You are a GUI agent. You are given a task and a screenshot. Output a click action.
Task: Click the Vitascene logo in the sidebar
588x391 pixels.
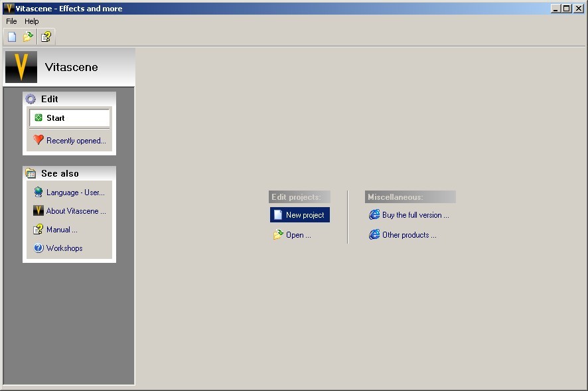(21, 67)
